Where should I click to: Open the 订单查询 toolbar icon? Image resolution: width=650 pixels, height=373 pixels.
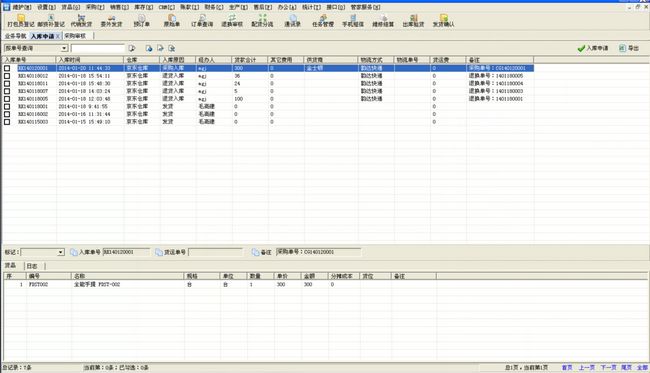(x=202, y=20)
